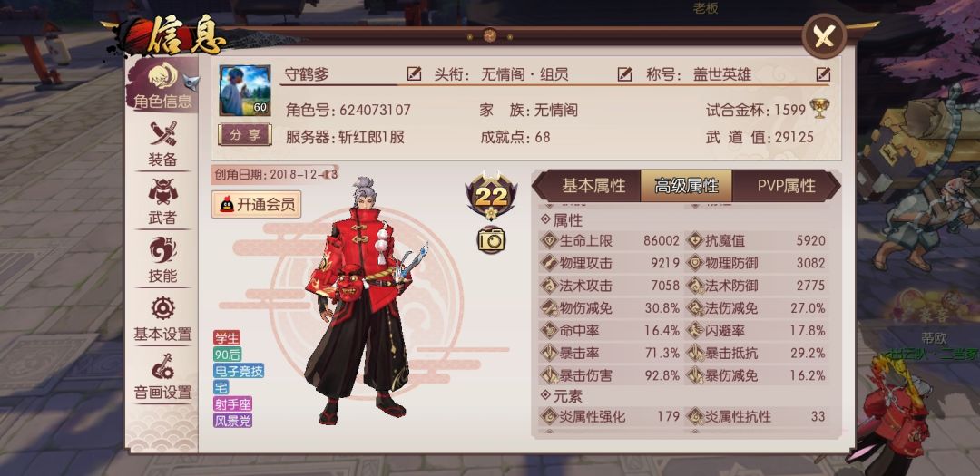Screen dimensions: 980x476
Task: Edit the 头衔 title with pencil icon
Action: [624, 74]
